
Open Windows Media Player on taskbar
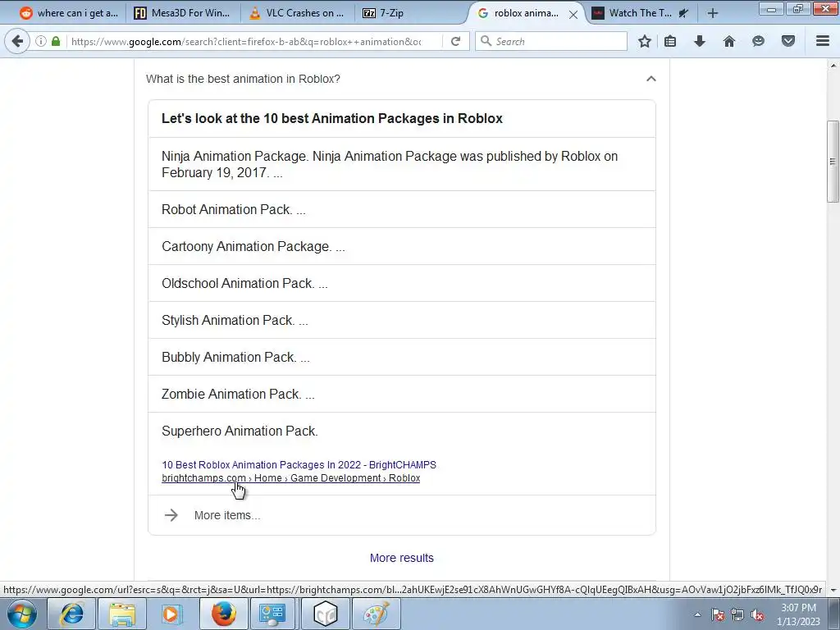pos(173,614)
